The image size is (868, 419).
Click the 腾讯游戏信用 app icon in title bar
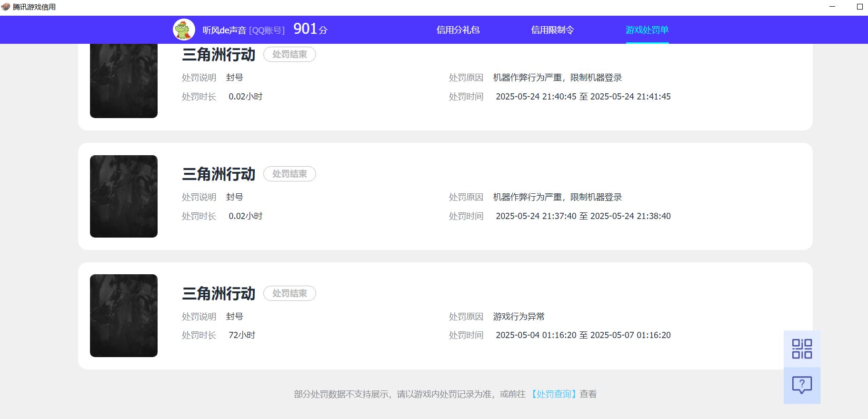click(6, 7)
